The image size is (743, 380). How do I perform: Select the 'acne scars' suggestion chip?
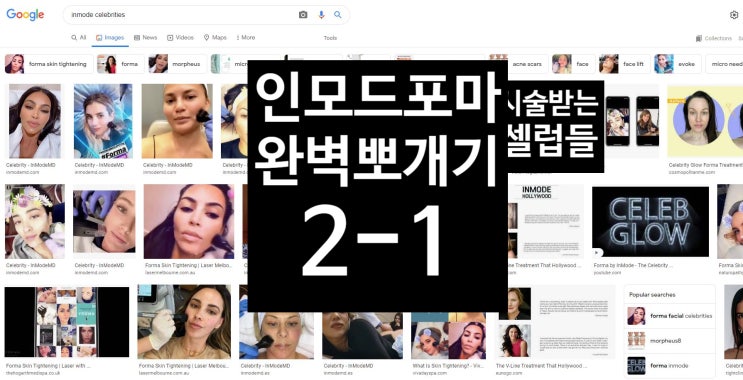point(519,64)
